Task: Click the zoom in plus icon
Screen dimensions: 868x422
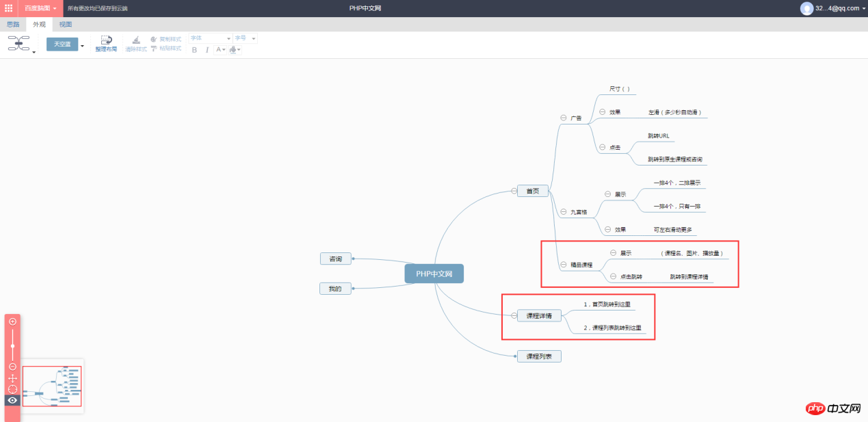Action: 12,321
